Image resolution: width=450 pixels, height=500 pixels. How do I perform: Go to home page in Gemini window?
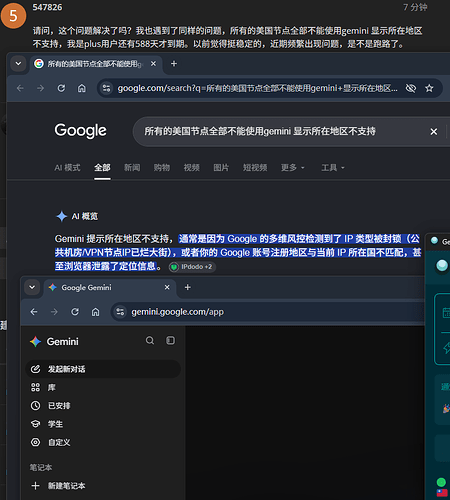click(95, 312)
